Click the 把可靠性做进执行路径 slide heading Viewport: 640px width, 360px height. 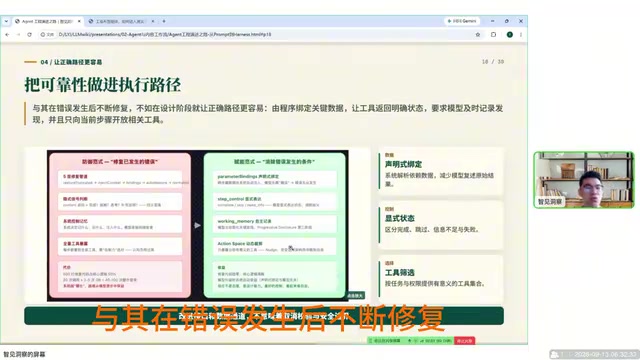(102, 85)
